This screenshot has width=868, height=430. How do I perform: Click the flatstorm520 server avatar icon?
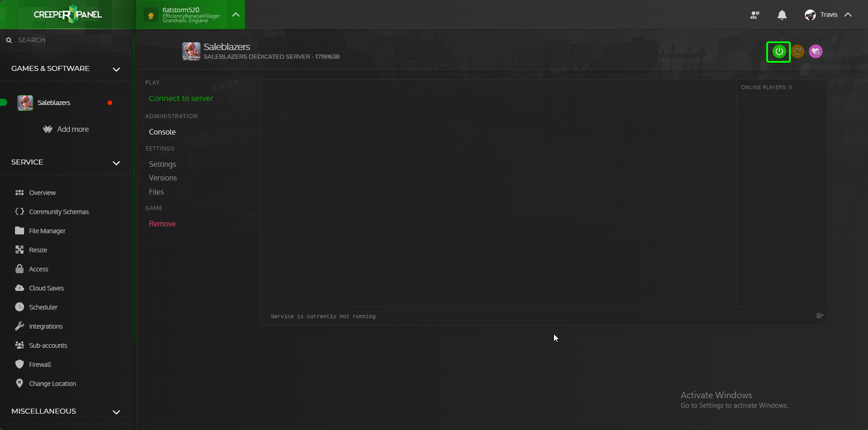(151, 15)
